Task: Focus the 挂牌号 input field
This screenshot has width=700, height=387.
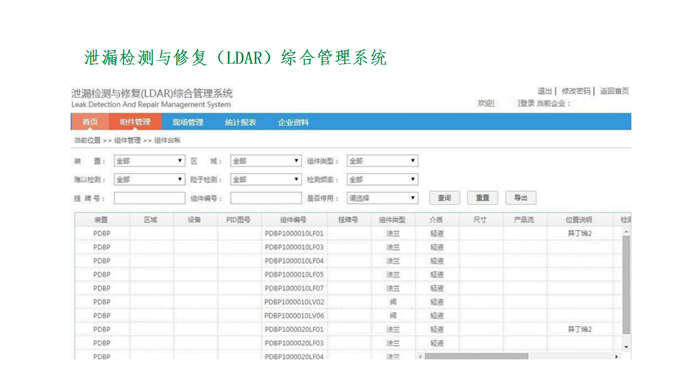Action: pos(149,198)
